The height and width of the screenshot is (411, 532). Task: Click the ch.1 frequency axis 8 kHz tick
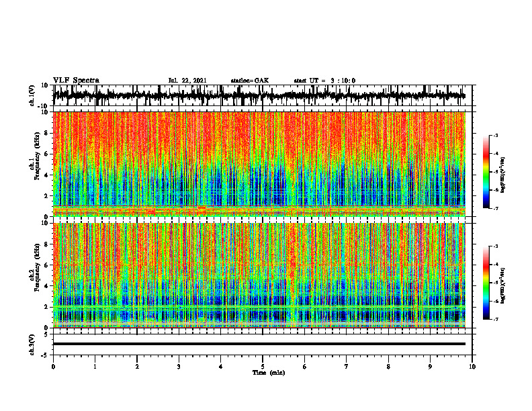[47, 133]
